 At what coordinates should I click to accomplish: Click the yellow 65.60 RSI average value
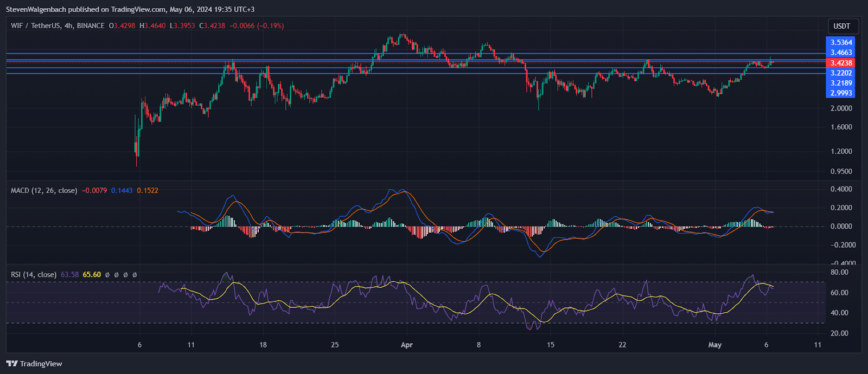[x=92, y=275]
